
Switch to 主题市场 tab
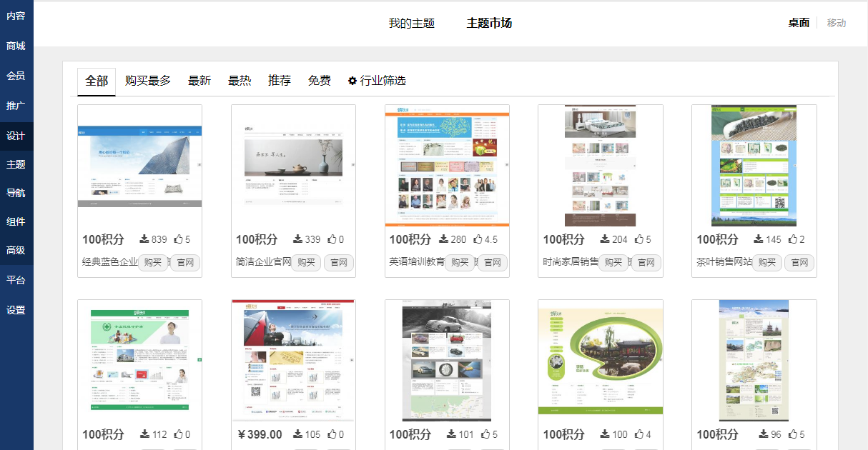[x=489, y=23]
